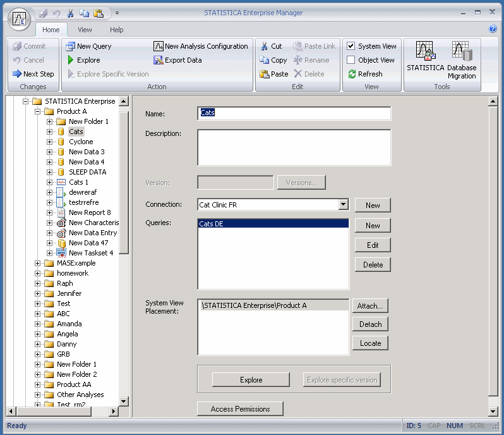Select the Cats 1 chart icon in tree
The height and width of the screenshot is (435, 504).
pyautogui.click(x=61, y=183)
